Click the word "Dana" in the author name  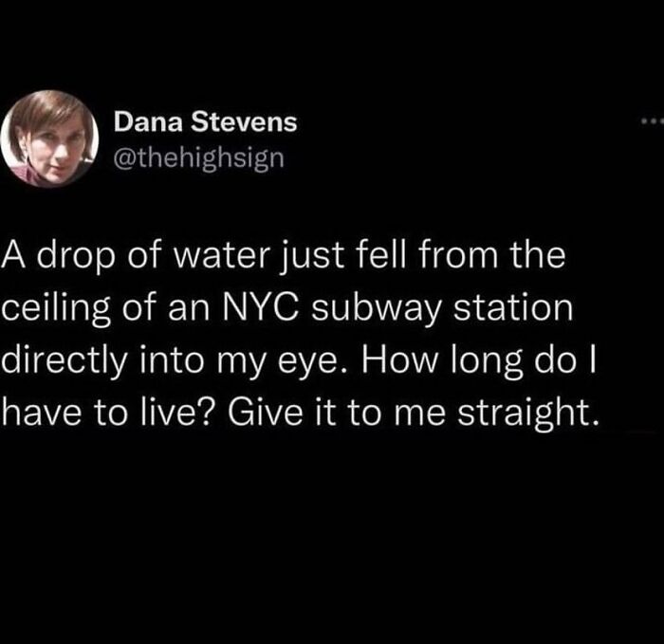pyautogui.click(x=148, y=122)
